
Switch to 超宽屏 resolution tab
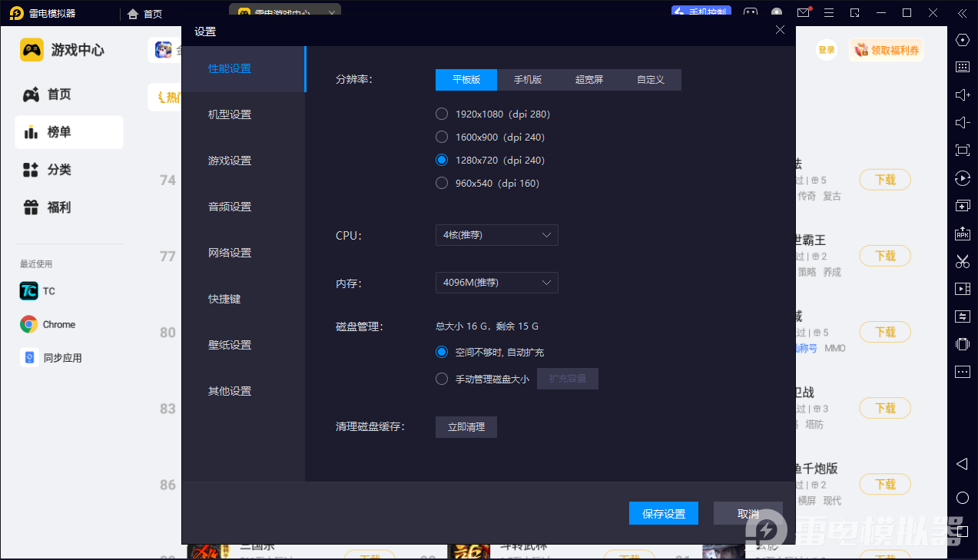click(589, 80)
